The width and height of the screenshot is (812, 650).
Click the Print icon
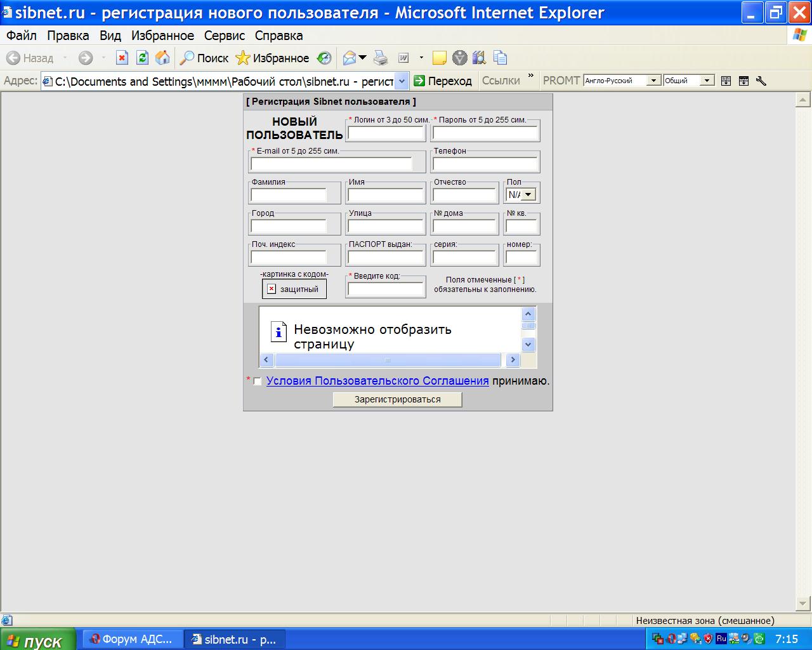tap(381, 58)
